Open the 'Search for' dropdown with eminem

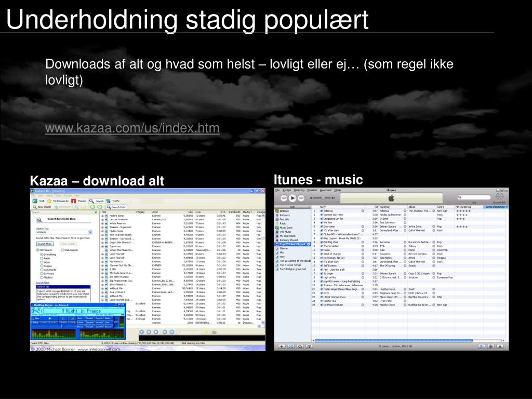coord(90,232)
